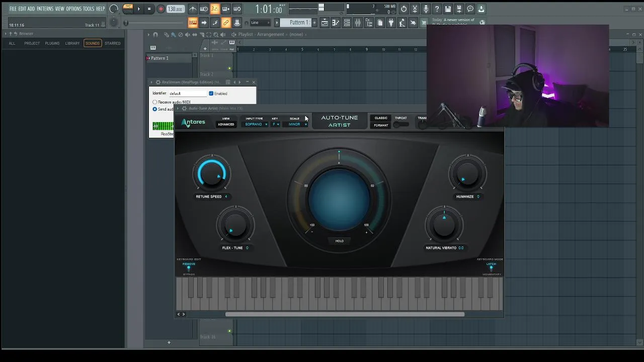Click the render/export save-as icon
Image resolution: width=644 pixels, height=362 pixels.
point(459,9)
